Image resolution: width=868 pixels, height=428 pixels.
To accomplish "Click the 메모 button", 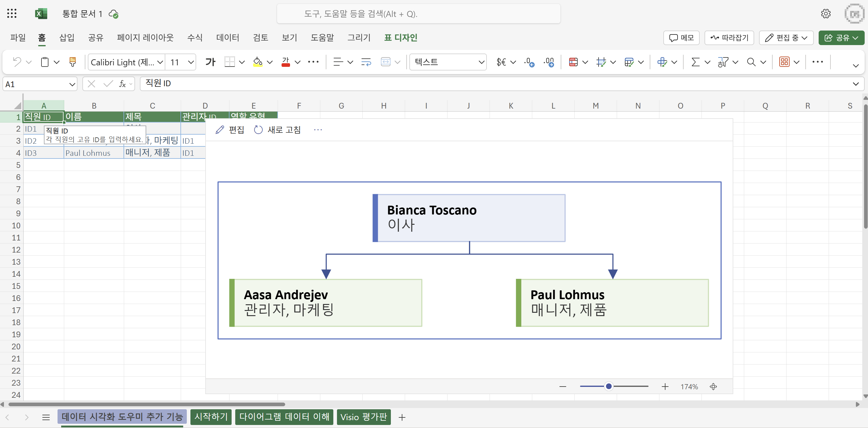I will (681, 38).
